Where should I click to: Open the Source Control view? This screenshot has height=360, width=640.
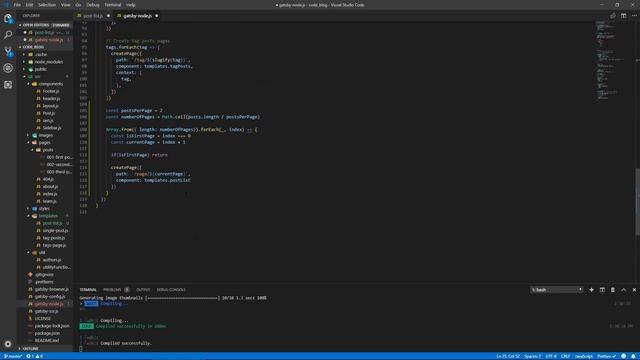[x=8, y=51]
